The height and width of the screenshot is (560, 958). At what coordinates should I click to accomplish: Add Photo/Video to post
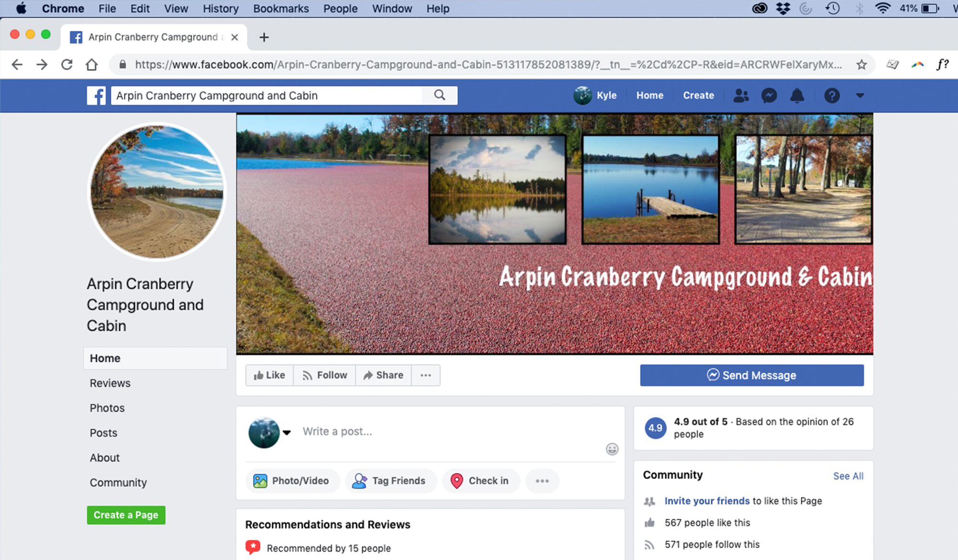292,480
